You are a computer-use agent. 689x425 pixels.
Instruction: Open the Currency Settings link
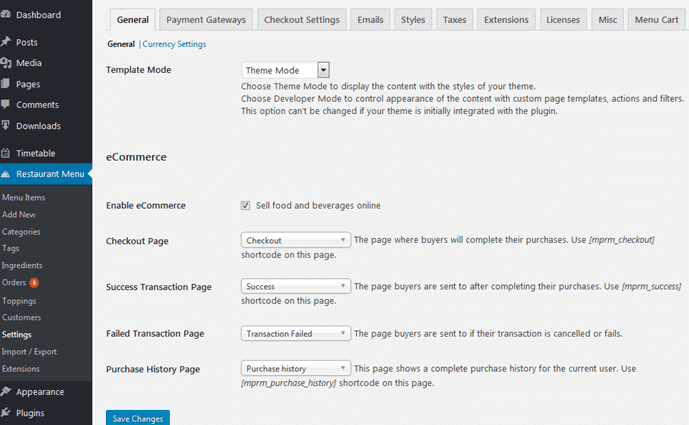tap(175, 45)
